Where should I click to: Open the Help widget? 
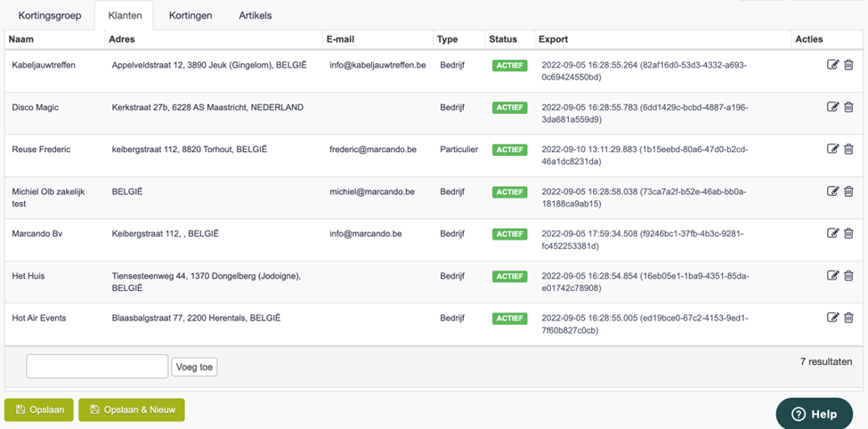pyautogui.click(x=815, y=414)
